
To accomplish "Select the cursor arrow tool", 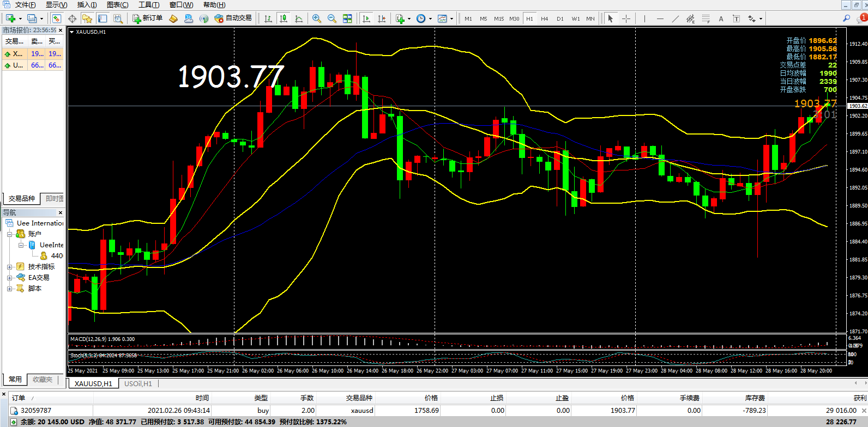I will 611,19.
